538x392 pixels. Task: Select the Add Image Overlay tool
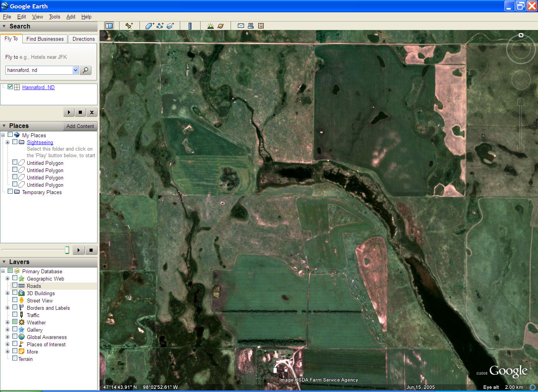(170, 26)
